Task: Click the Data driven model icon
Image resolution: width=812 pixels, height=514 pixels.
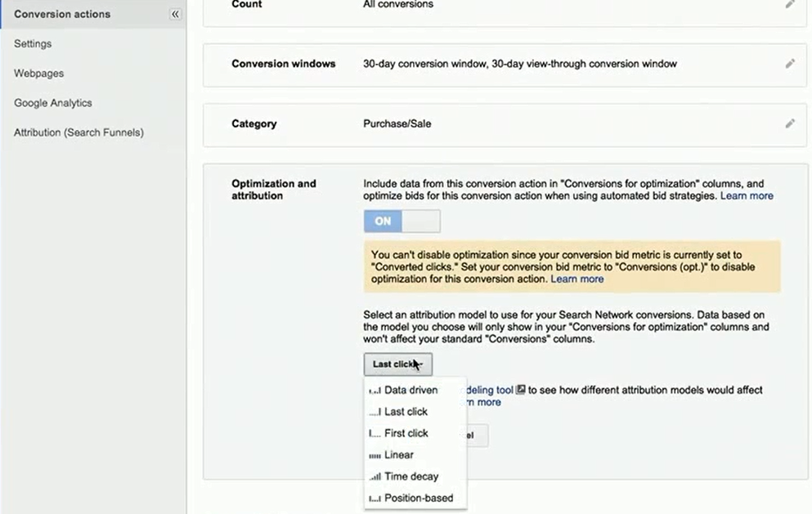Action: click(x=375, y=391)
